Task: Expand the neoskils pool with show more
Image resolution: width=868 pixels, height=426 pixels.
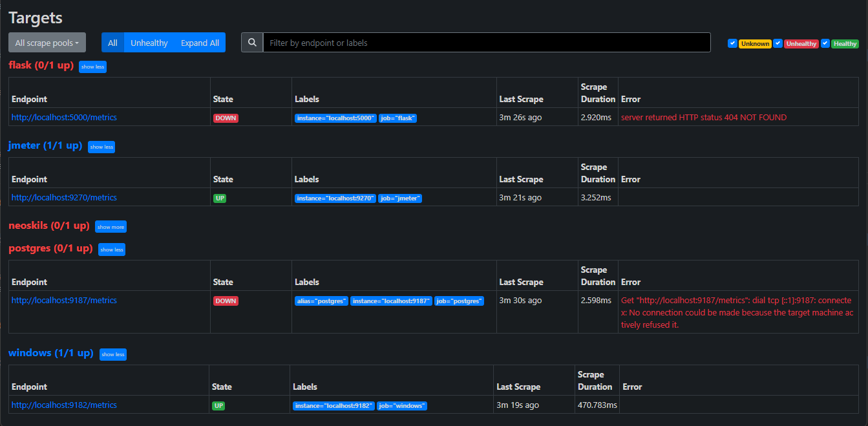Action: pyautogui.click(x=111, y=227)
